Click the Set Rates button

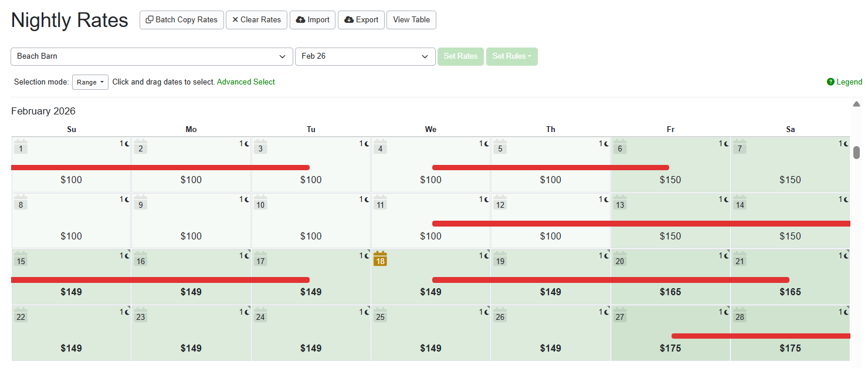tap(460, 56)
